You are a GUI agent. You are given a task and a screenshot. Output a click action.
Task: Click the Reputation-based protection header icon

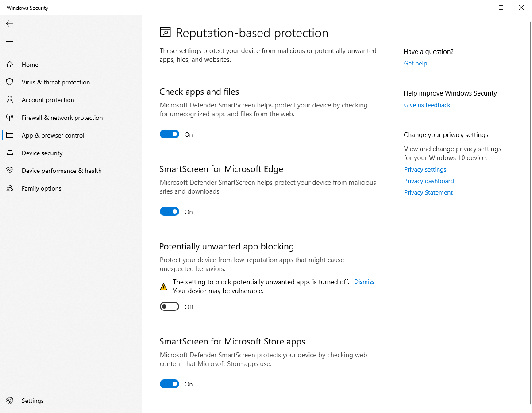click(165, 33)
